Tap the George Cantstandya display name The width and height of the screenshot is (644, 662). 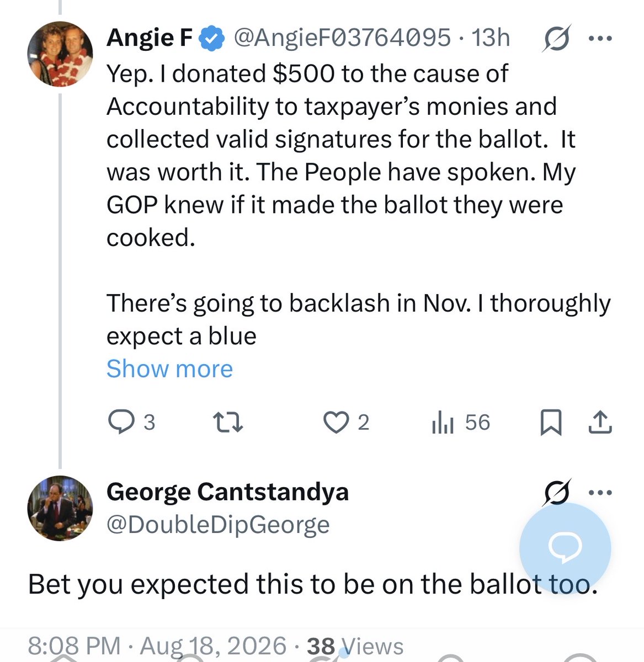pos(227,492)
